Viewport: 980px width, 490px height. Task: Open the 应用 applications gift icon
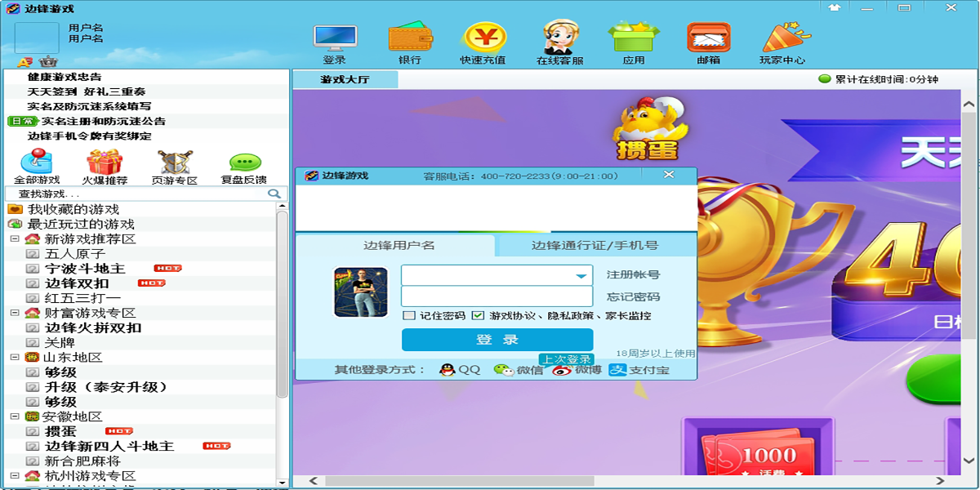coord(635,38)
